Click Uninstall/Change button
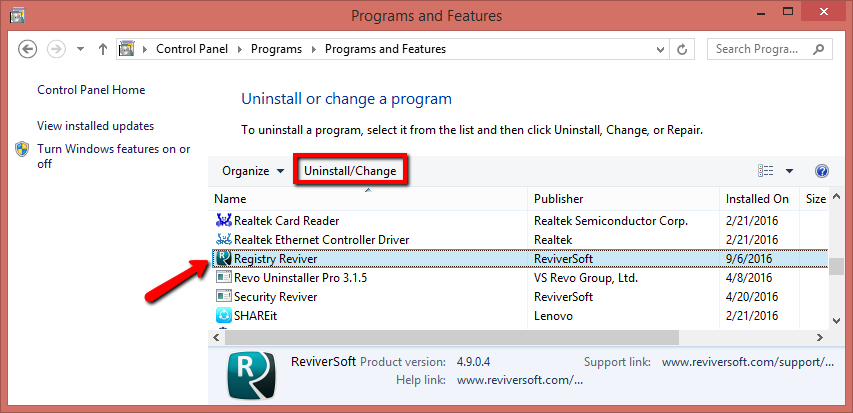853x413 pixels. [350, 171]
